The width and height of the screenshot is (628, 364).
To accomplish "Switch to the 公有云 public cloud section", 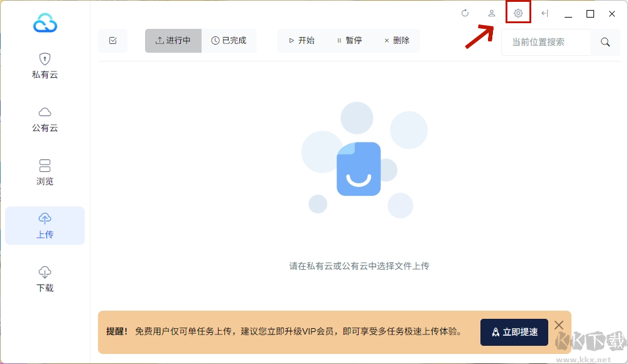I will tap(45, 119).
